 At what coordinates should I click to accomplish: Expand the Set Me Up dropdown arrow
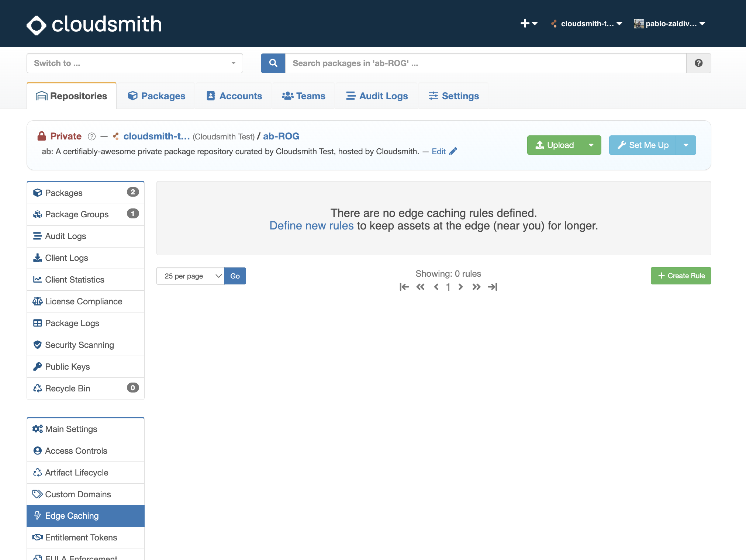tap(686, 145)
